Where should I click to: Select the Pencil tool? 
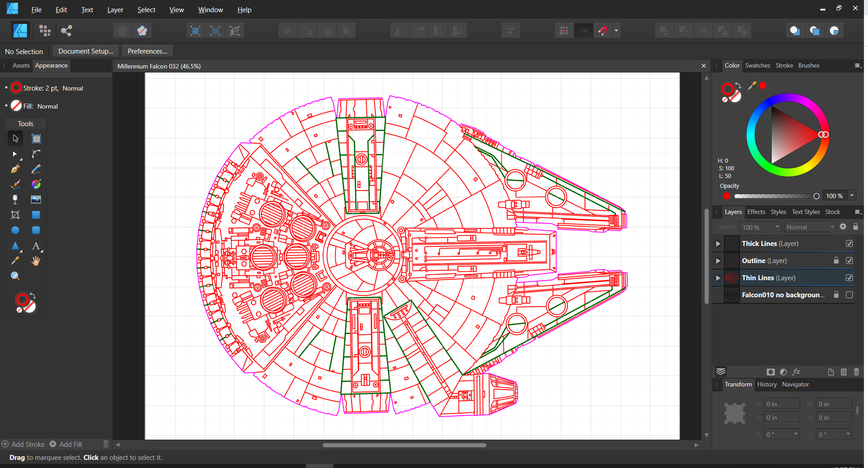coord(36,169)
